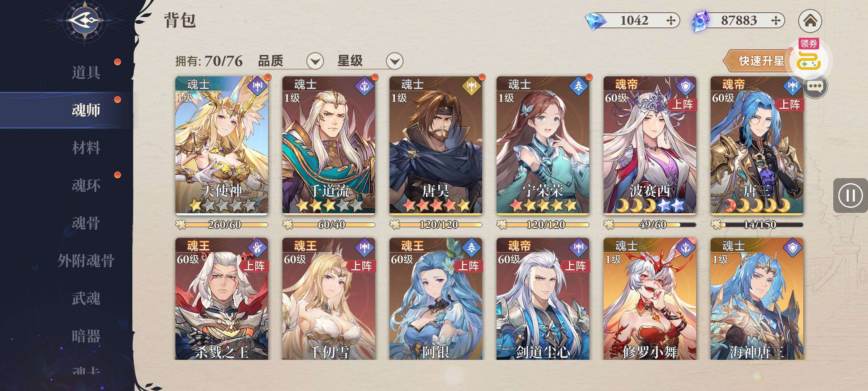Viewport: 868px width, 391px height.
Task: Open the yellow game coupon icon
Action: click(809, 60)
